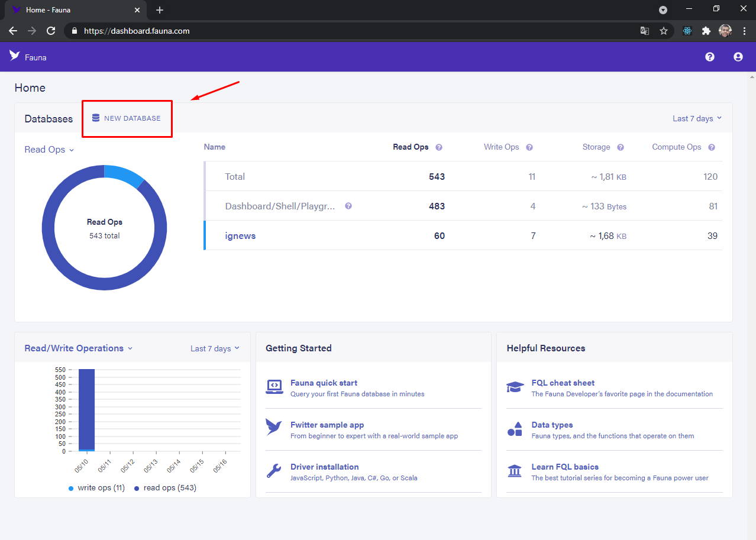756x540 pixels.
Task: Open the Driver installation link
Action: pyautogui.click(x=324, y=467)
